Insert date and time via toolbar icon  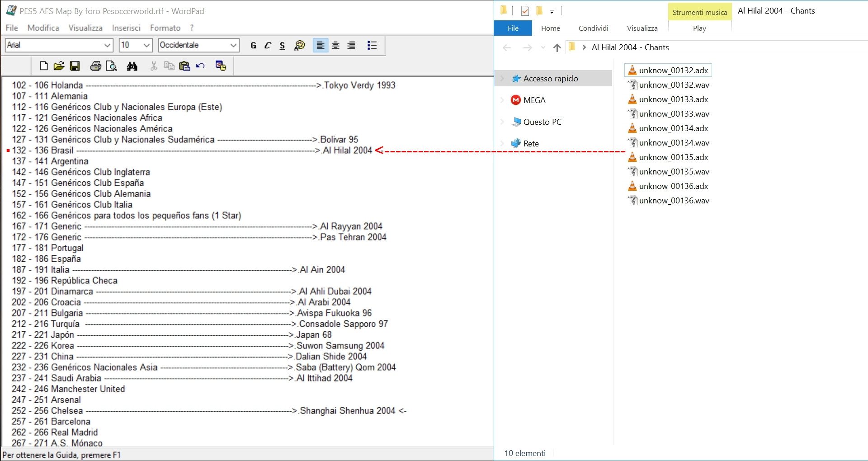tap(221, 66)
